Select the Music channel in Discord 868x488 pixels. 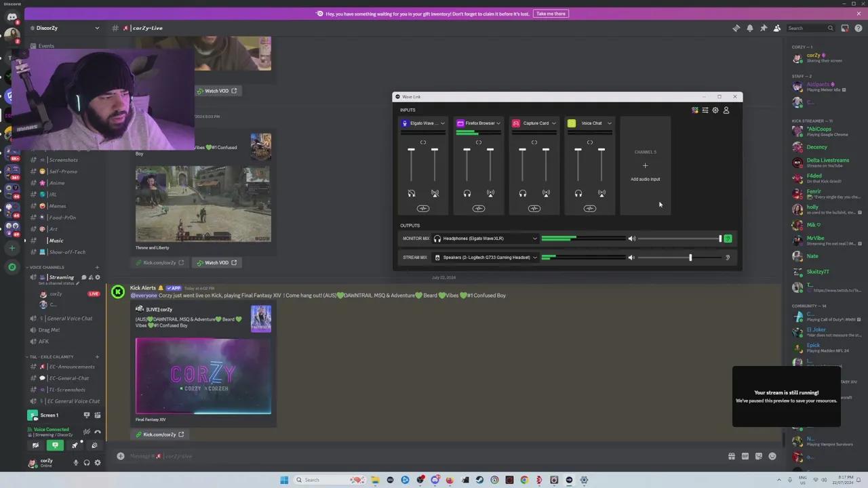[x=56, y=241]
